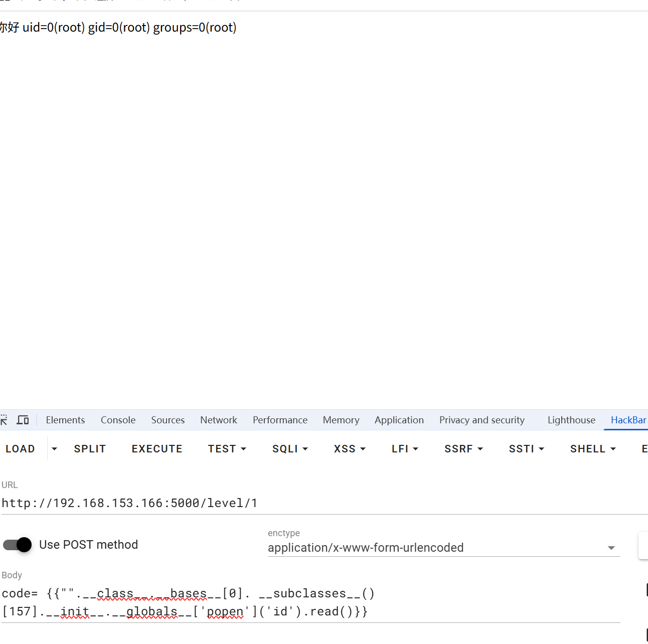This screenshot has height=644, width=648.
Task: Click the URL input field
Action: (x=321, y=503)
